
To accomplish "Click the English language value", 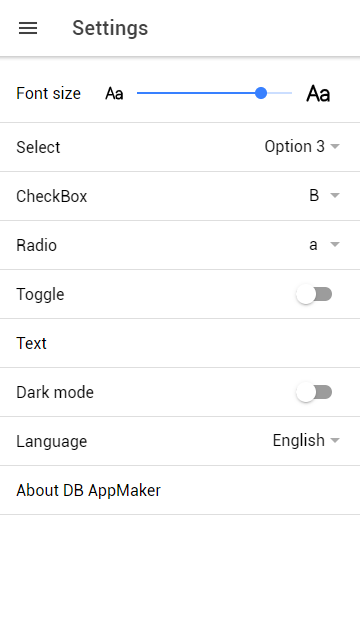I will coord(299,440).
